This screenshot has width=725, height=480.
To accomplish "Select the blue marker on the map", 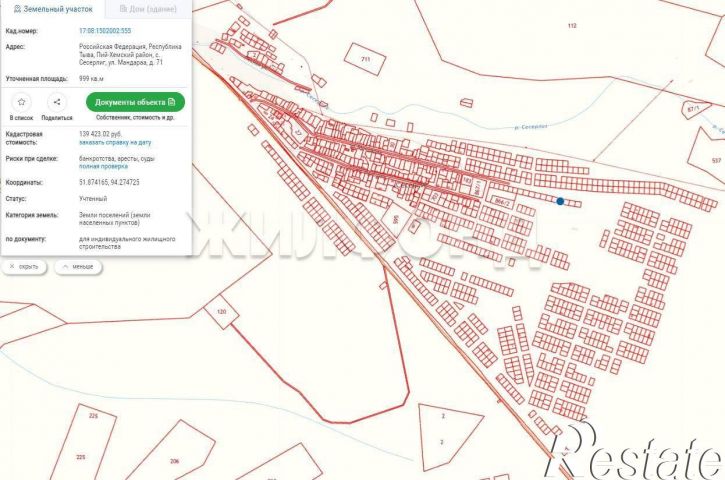I will tap(560, 201).
